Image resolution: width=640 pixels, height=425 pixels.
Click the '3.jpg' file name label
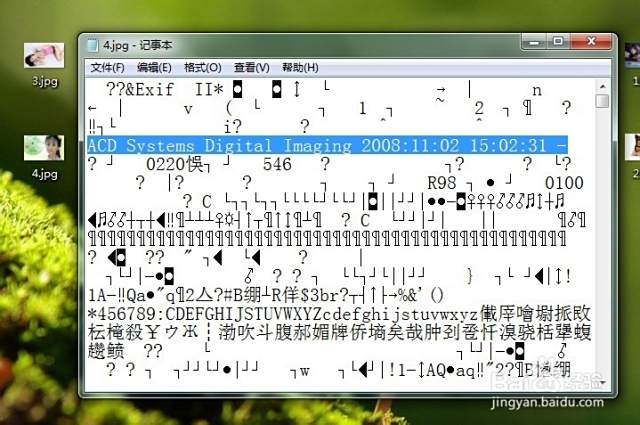(45, 82)
